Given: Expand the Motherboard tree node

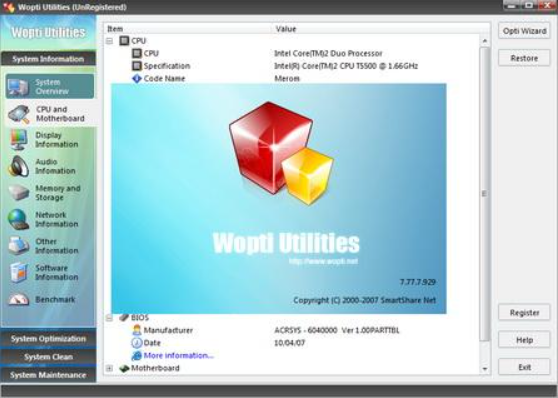Looking at the screenshot, I should [x=109, y=368].
